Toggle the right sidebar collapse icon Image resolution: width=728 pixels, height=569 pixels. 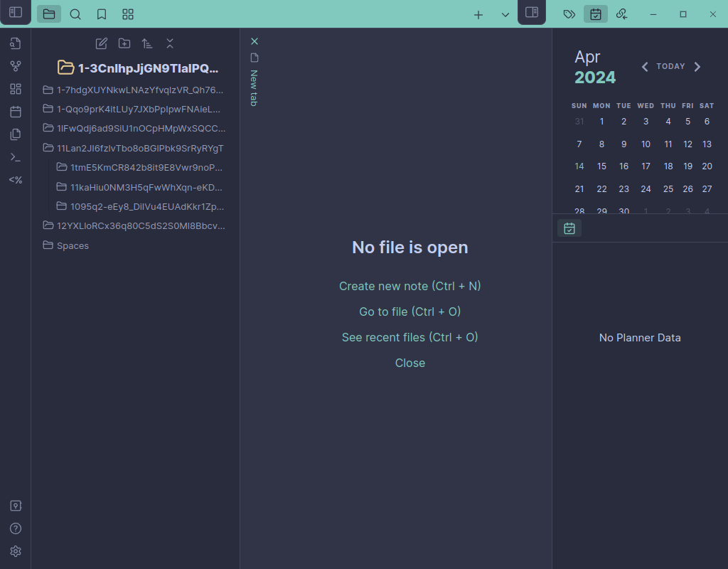[x=532, y=13]
